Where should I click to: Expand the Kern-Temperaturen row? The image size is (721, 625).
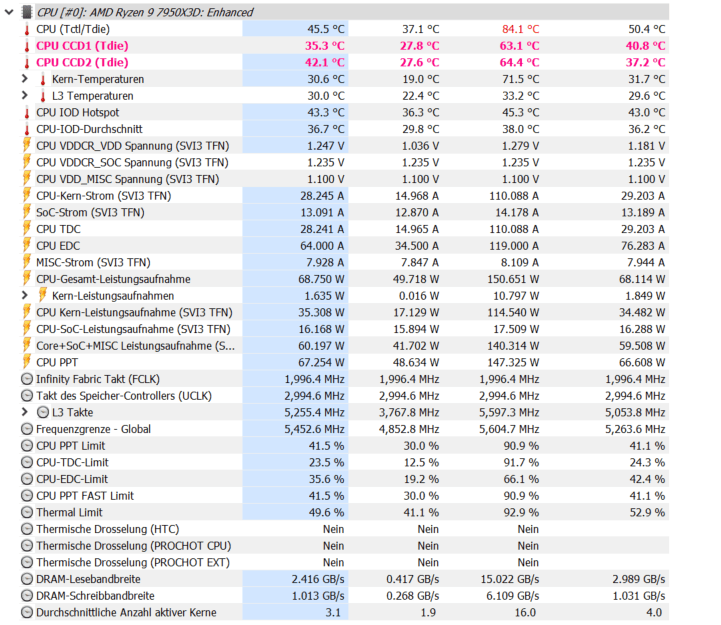tap(25, 79)
